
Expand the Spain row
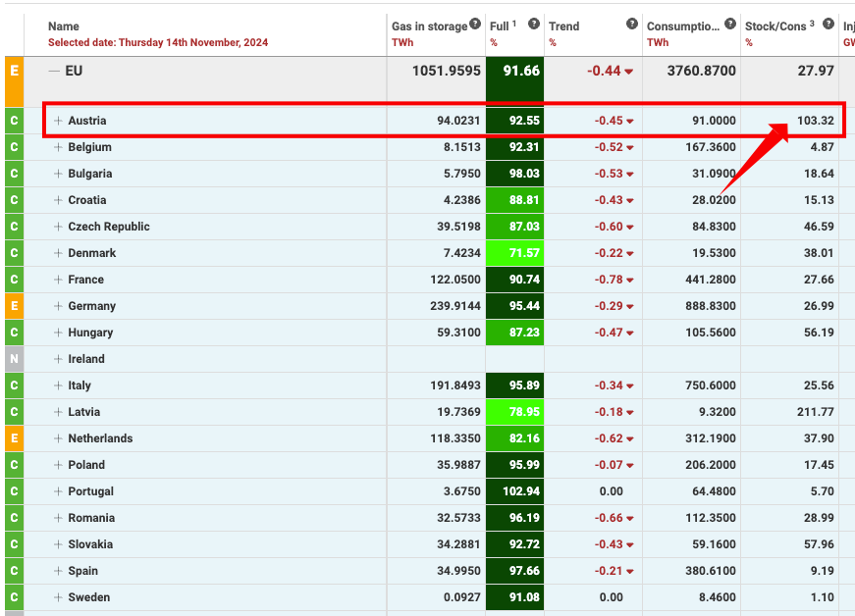[x=58, y=571]
